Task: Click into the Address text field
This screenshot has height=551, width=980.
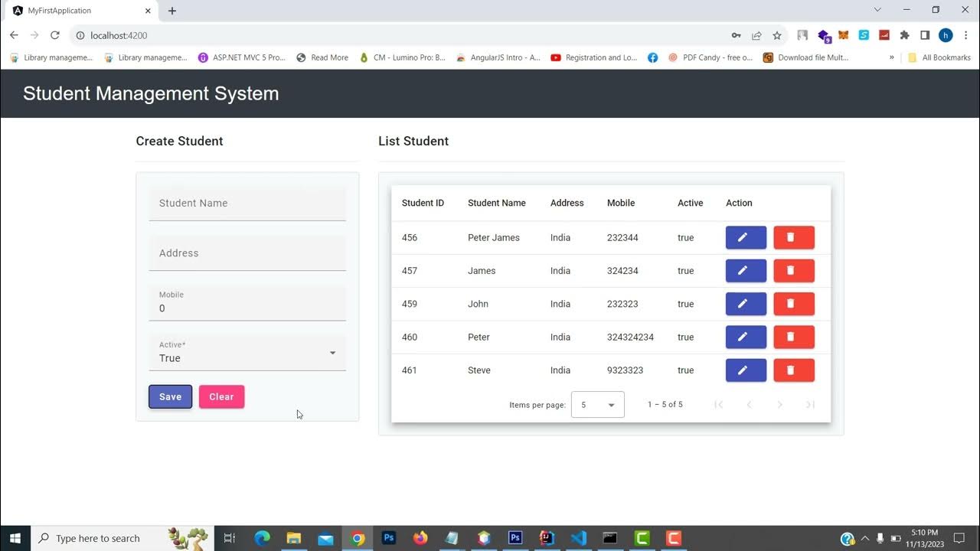Action: click(x=247, y=253)
